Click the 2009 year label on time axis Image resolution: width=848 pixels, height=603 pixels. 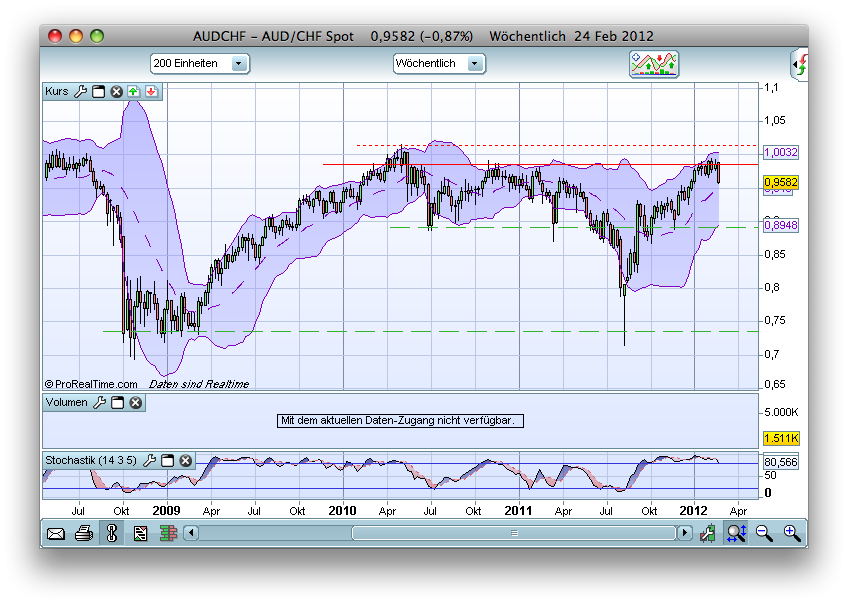(166, 511)
